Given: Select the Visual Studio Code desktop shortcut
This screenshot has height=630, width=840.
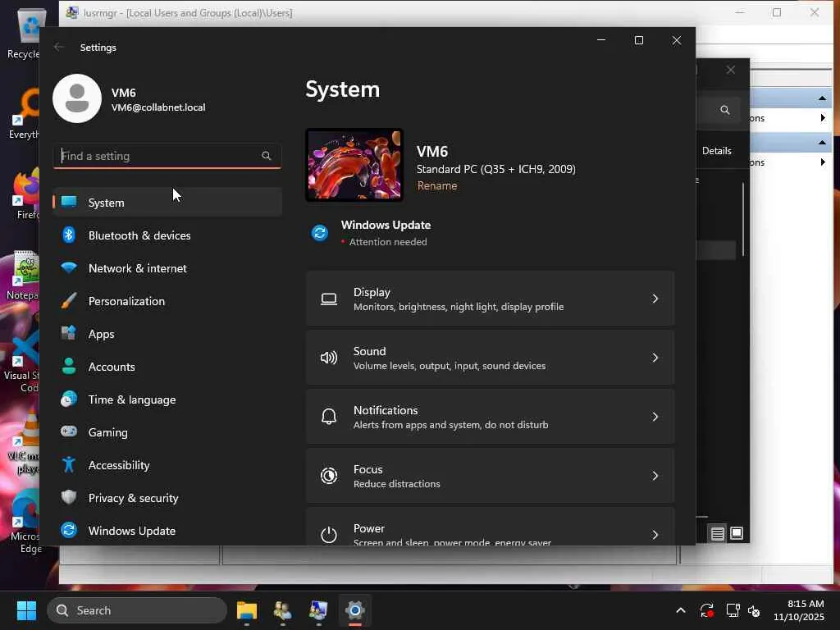Looking at the screenshot, I should click(23, 362).
